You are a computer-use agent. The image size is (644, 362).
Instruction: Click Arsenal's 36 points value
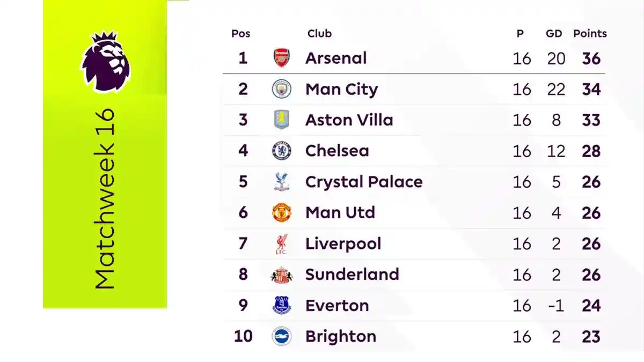click(591, 58)
